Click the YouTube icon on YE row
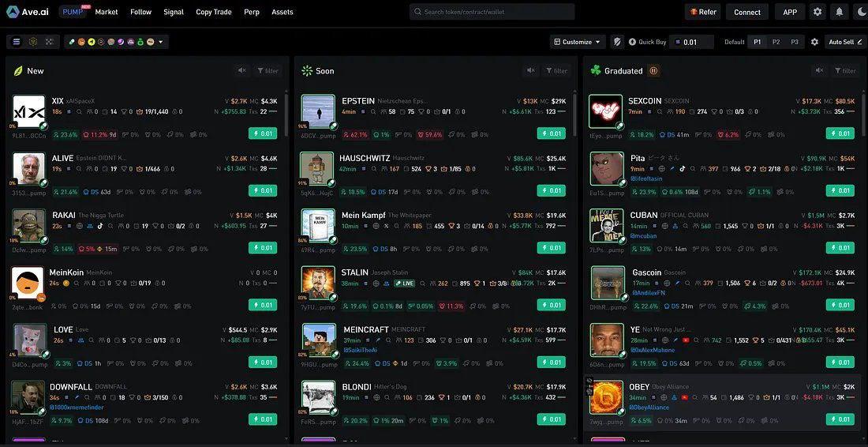The image size is (868, 447). (686, 340)
